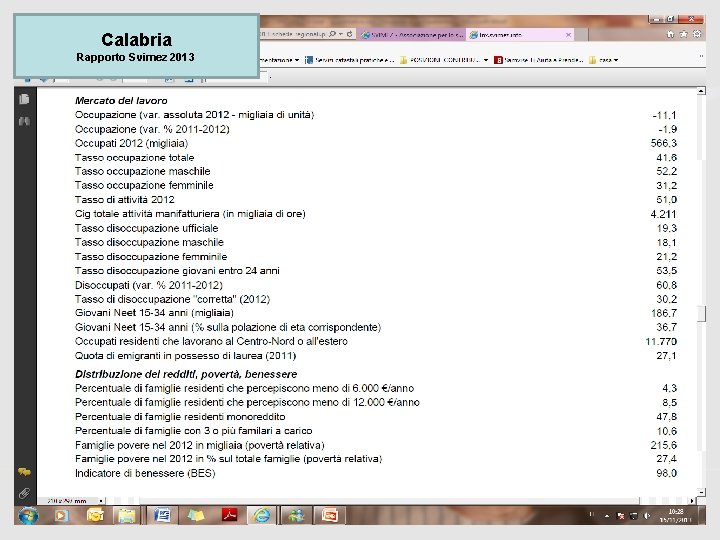Click vertical scrollbar up arrow
720x540 pixels.
tap(701, 91)
